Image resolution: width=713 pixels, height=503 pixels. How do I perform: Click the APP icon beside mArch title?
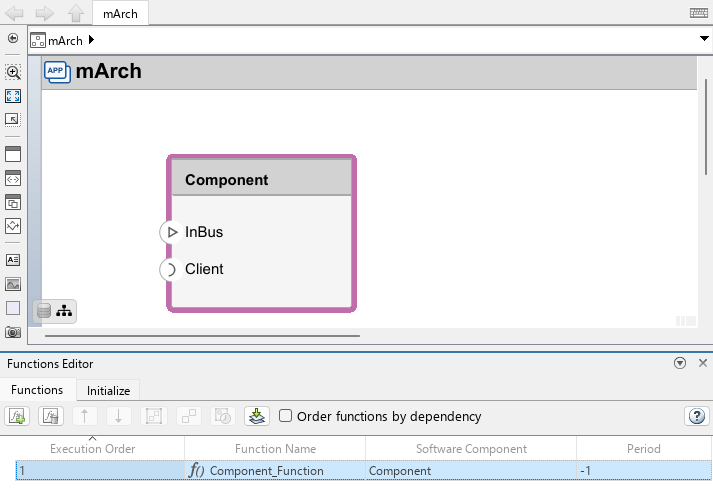(57, 72)
